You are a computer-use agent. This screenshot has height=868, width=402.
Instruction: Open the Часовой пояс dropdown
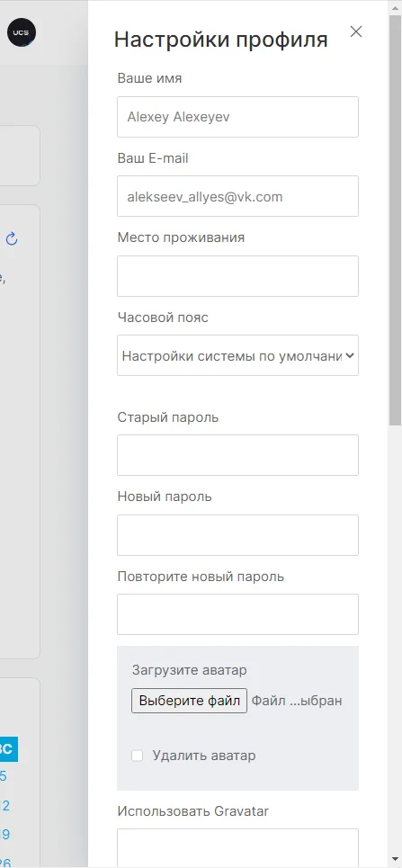tap(237, 355)
